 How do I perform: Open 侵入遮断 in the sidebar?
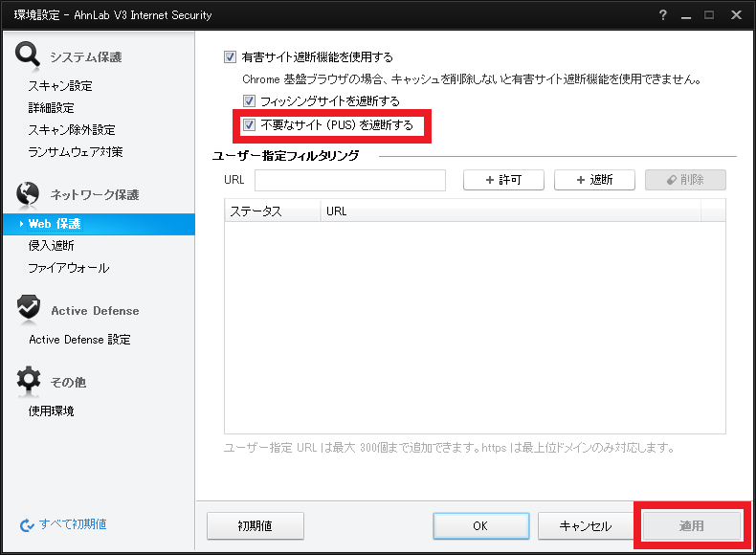(x=51, y=245)
